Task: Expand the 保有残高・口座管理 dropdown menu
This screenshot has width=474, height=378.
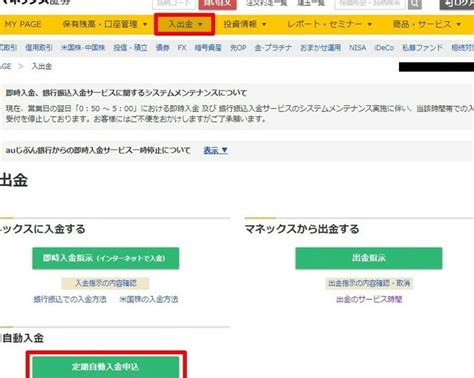Action: [x=105, y=24]
